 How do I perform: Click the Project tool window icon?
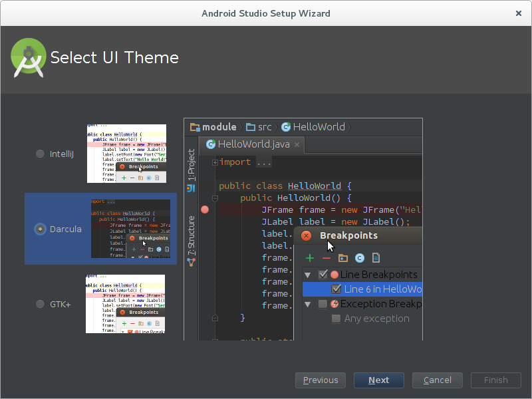click(x=191, y=188)
